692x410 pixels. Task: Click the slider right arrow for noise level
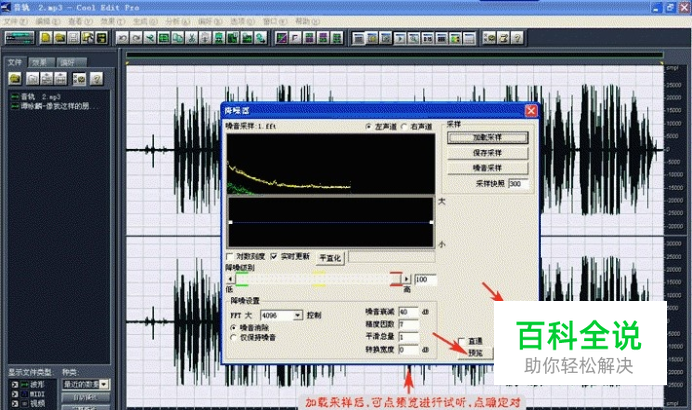tap(407, 279)
